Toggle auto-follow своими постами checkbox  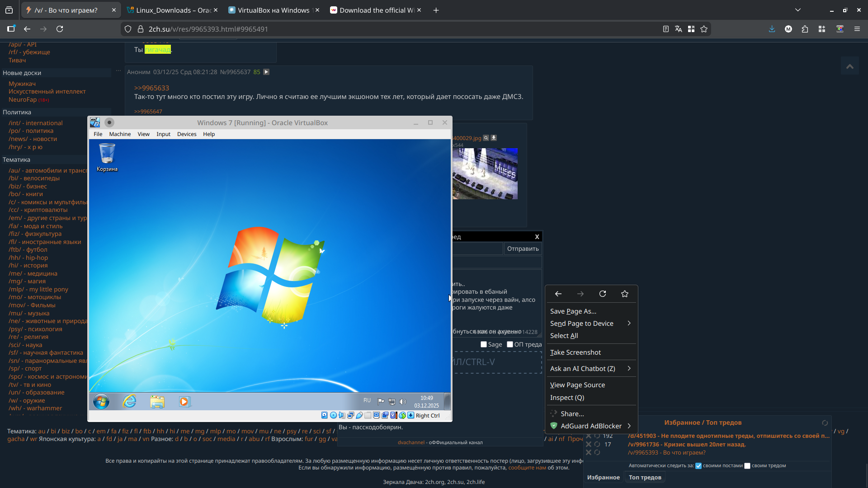698,466
